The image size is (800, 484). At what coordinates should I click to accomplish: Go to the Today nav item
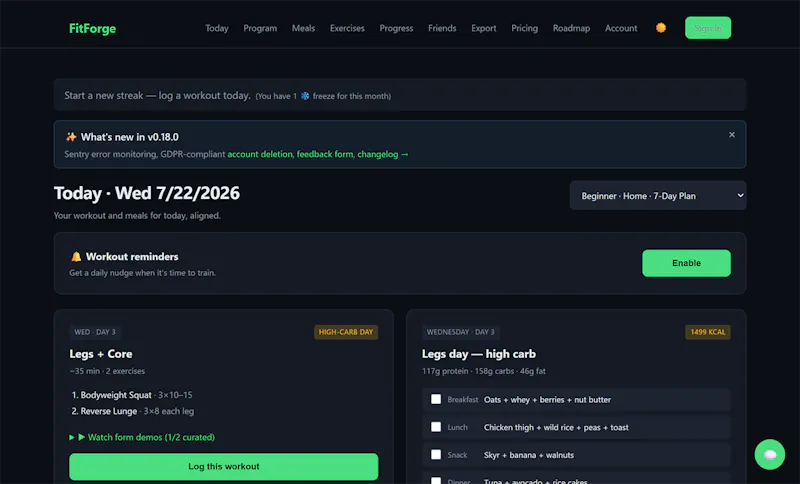(217, 28)
